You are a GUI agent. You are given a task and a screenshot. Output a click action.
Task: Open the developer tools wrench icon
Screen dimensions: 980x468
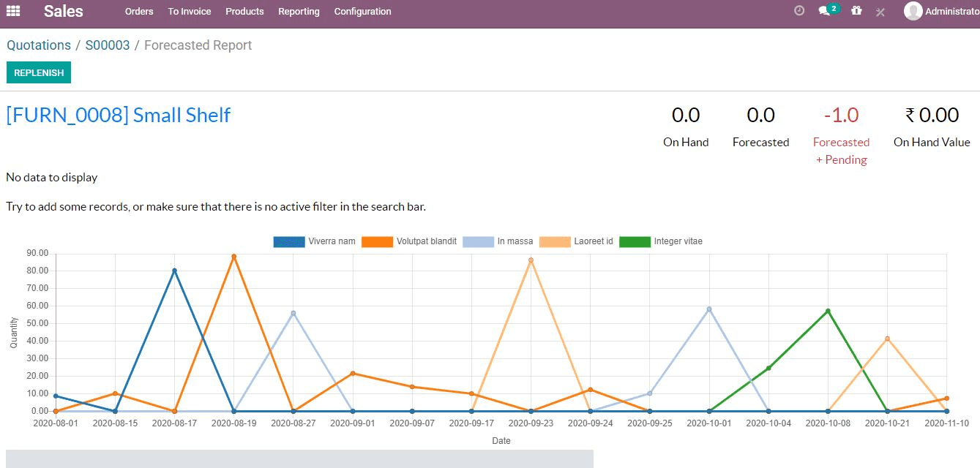[x=880, y=12]
